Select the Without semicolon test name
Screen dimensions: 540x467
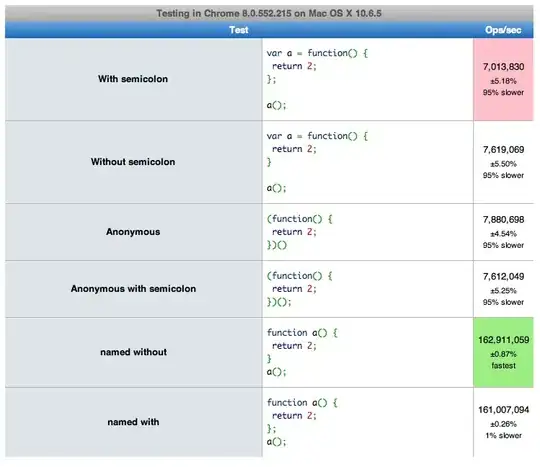(133, 162)
